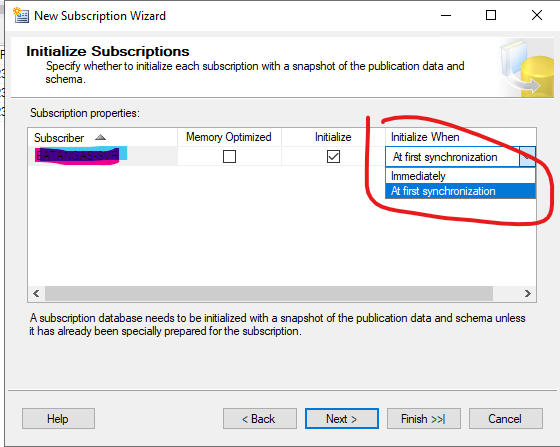The image size is (560, 447).
Task: Click the New Subscription Wizard title icon
Action: (x=21, y=16)
